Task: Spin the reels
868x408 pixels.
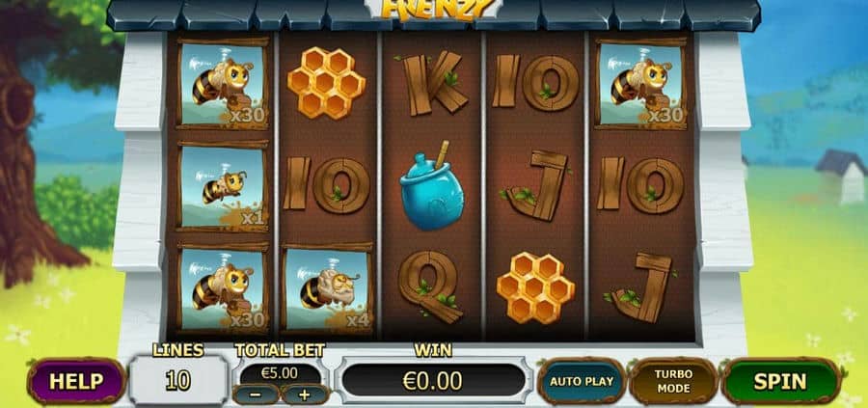Action: 780,381
